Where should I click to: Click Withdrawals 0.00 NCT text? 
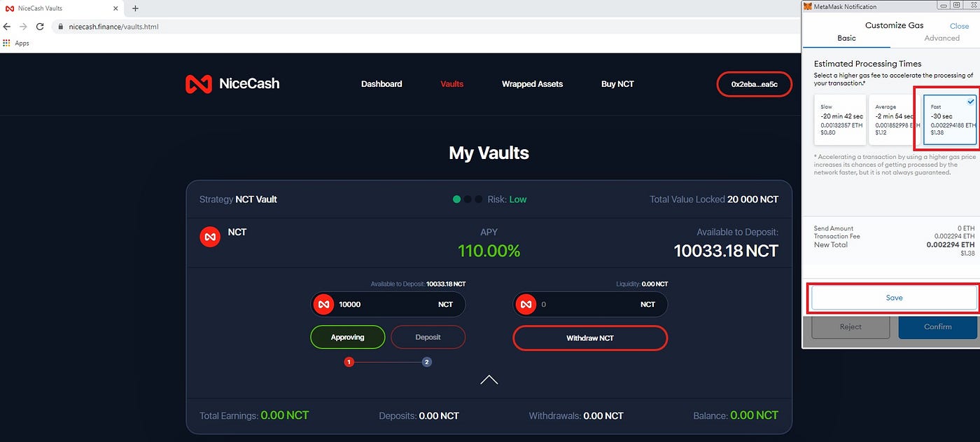(576, 416)
